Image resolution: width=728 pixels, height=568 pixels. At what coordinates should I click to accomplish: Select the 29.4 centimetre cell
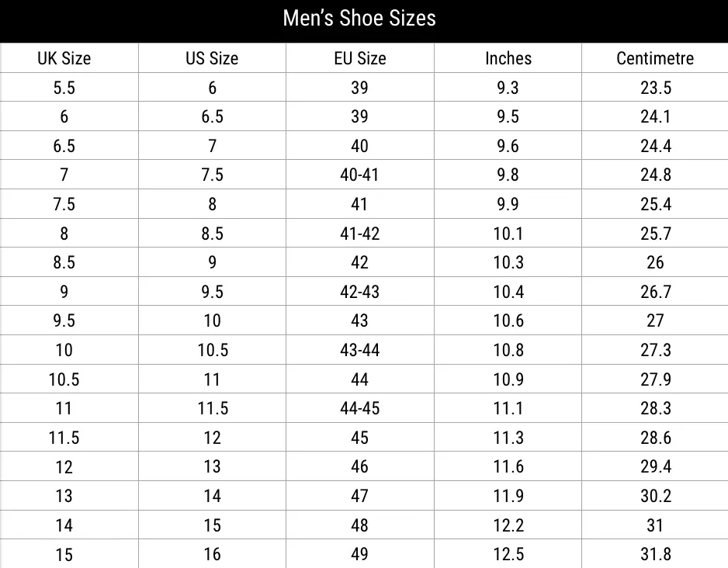click(x=655, y=467)
